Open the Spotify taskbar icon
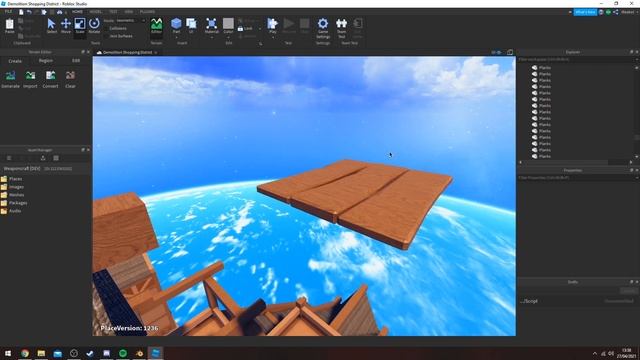640x360 pixels. click(x=123, y=353)
